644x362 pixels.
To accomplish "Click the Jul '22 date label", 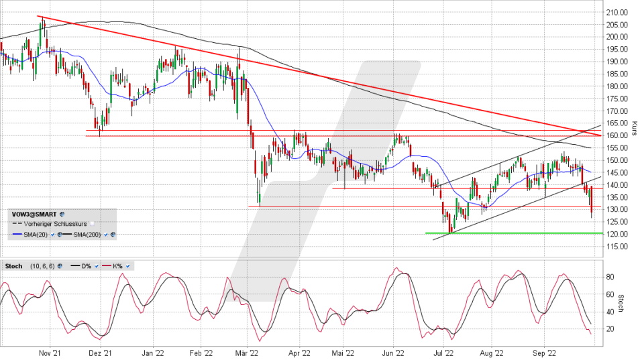I will [x=443, y=353].
